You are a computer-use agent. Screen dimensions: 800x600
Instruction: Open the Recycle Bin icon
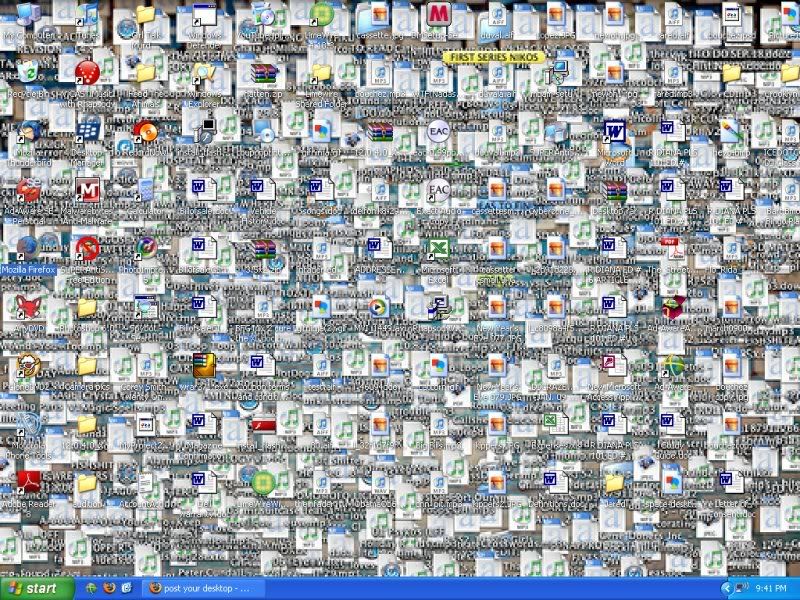point(27,73)
